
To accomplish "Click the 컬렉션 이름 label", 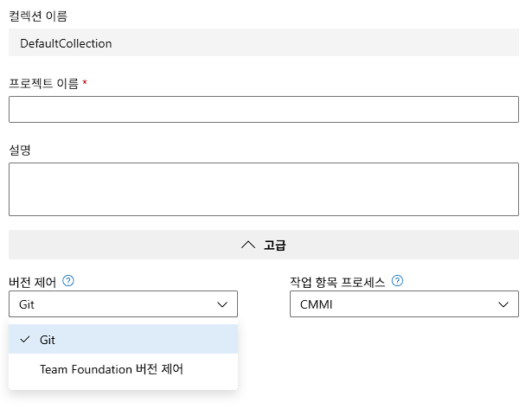I will point(38,16).
